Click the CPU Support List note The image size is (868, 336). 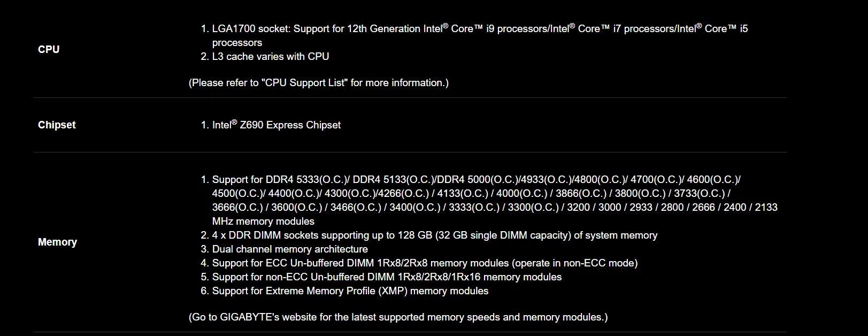[319, 82]
